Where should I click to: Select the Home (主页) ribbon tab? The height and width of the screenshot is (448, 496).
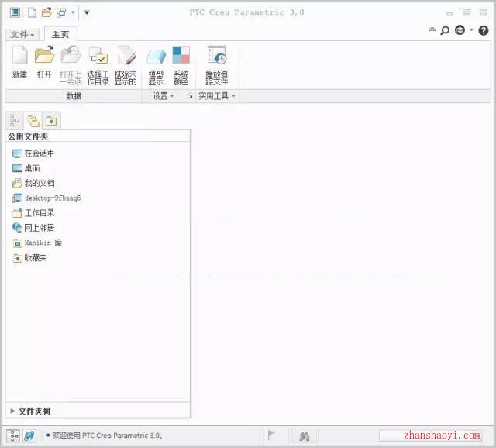pyautogui.click(x=60, y=34)
